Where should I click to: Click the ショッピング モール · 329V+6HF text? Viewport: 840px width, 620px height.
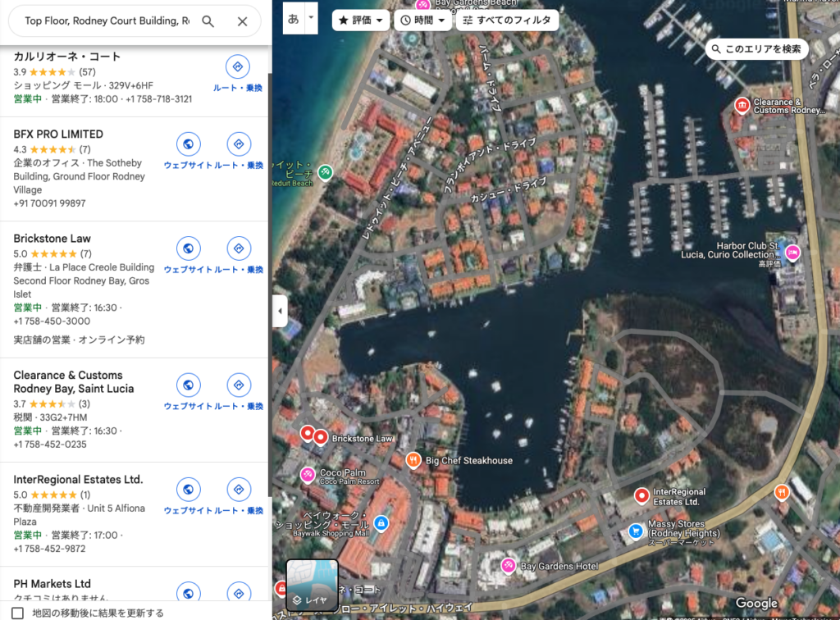point(83,85)
